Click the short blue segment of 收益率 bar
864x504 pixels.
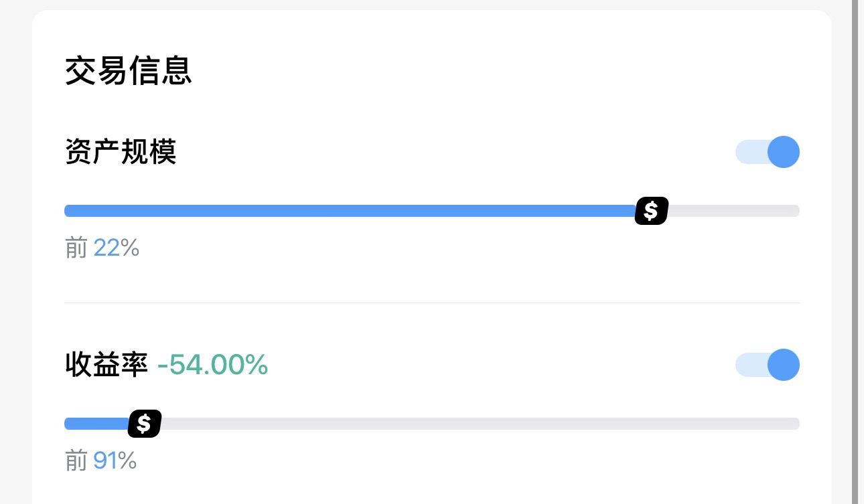pos(96,424)
